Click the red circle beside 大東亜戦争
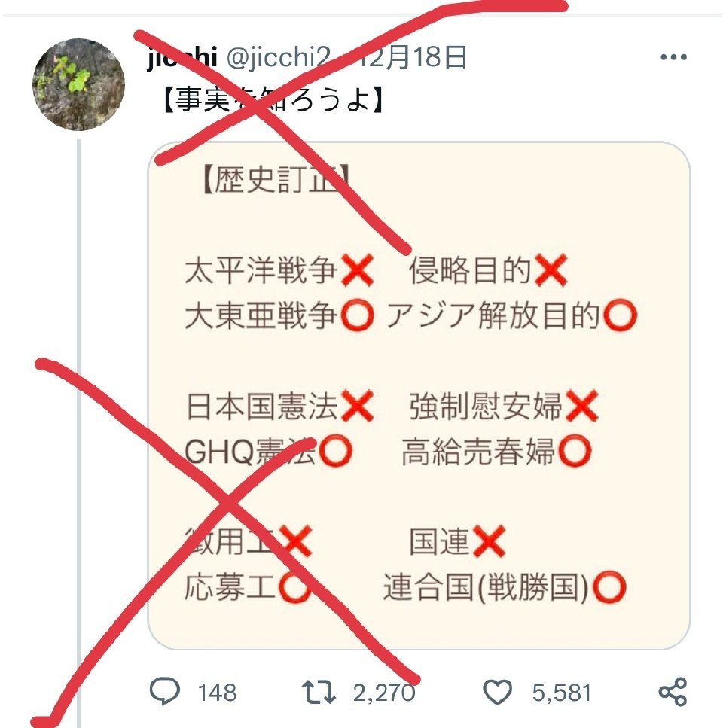Screen dimensions: 723x728 358,315
